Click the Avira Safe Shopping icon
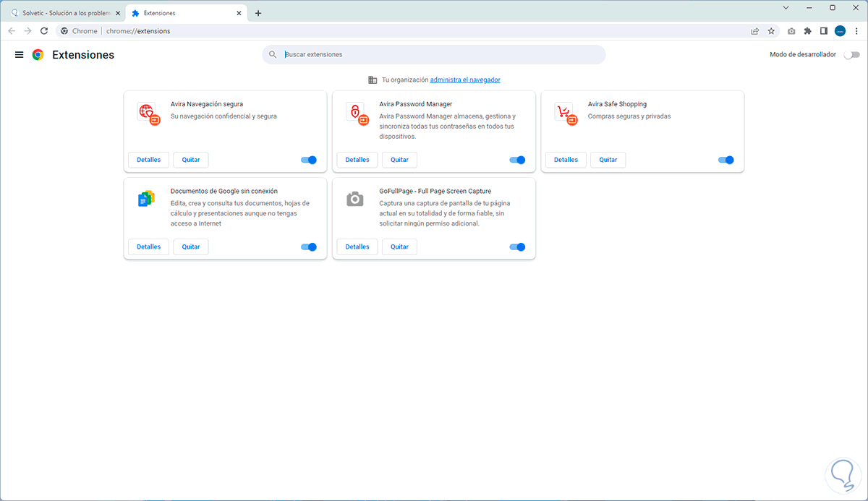 click(x=566, y=114)
